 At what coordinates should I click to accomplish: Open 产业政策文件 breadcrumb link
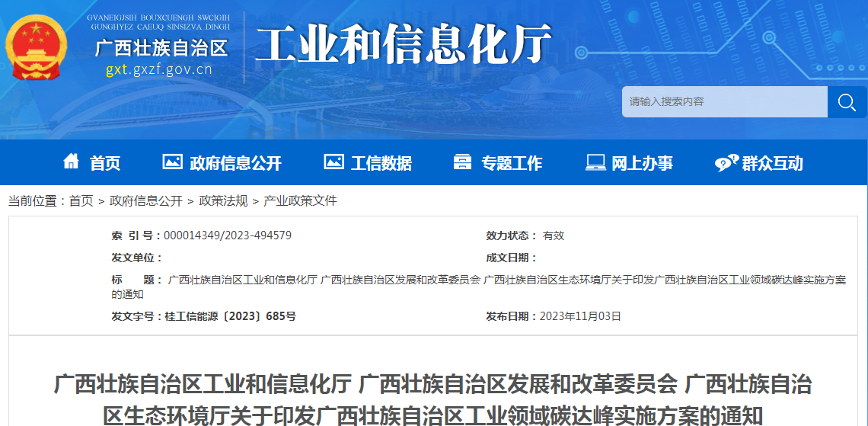click(300, 201)
